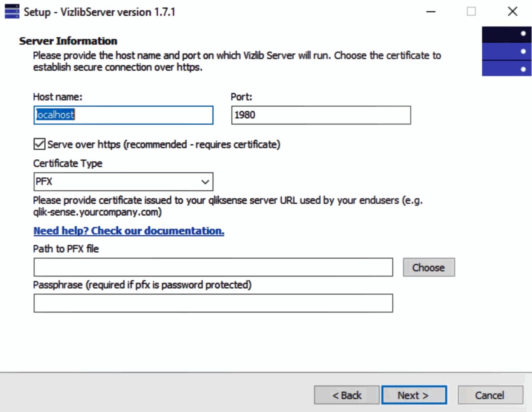This screenshot has height=412, width=532.
Task: Click the VizlibServer icon in title bar
Action: 12,11
